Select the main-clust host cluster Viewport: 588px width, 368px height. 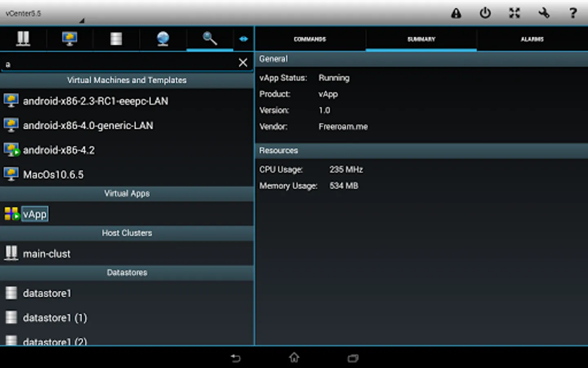pyautogui.click(x=127, y=254)
